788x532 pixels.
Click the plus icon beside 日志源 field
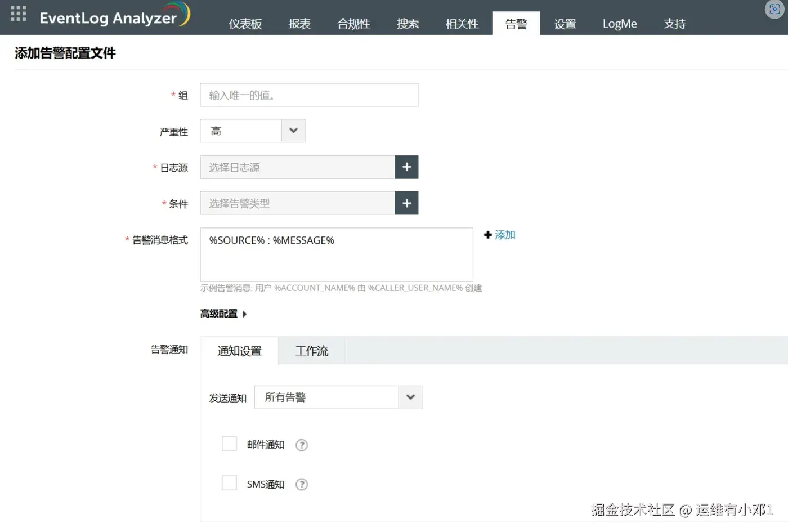(x=406, y=167)
